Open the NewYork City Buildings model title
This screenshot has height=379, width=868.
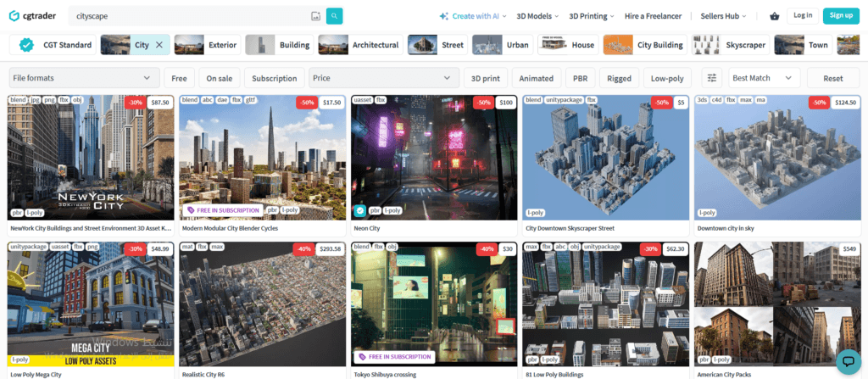tap(91, 228)
